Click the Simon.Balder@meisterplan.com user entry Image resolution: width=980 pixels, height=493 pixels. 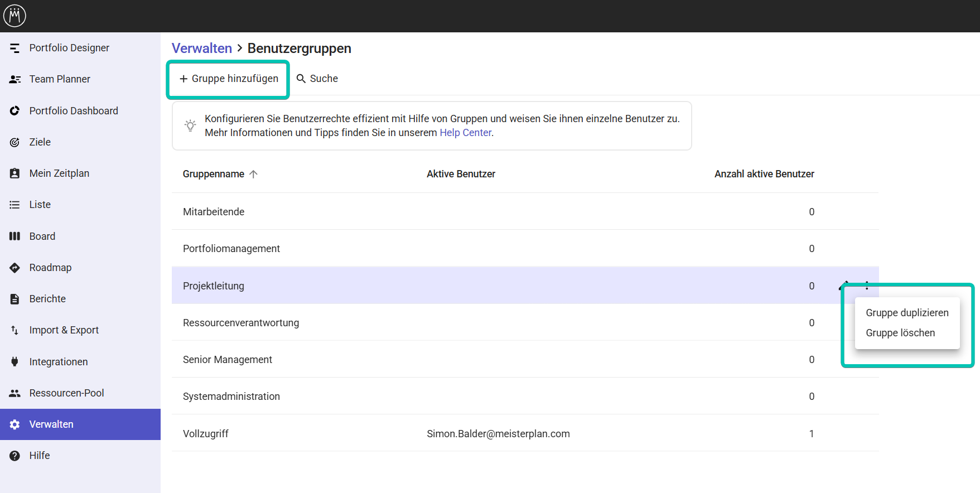pos(498,434)
